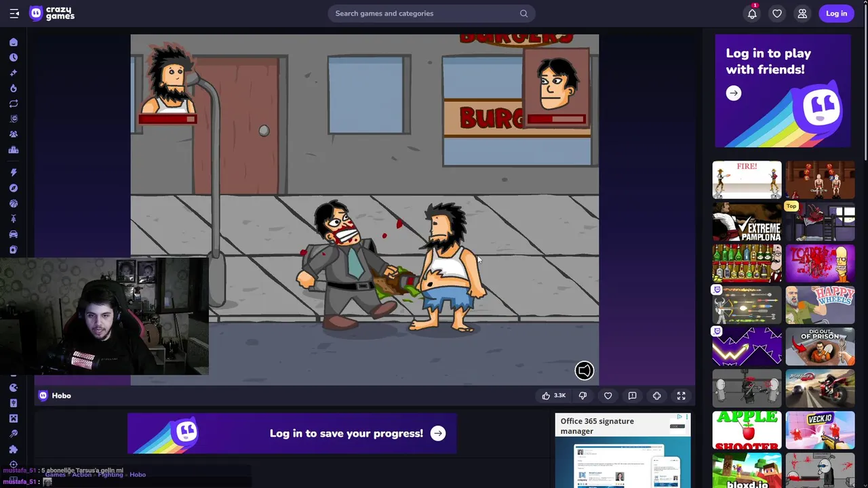Open the hamburger menu at top left
This screenshot has height=488, width=868.
(x=14, y=14)
